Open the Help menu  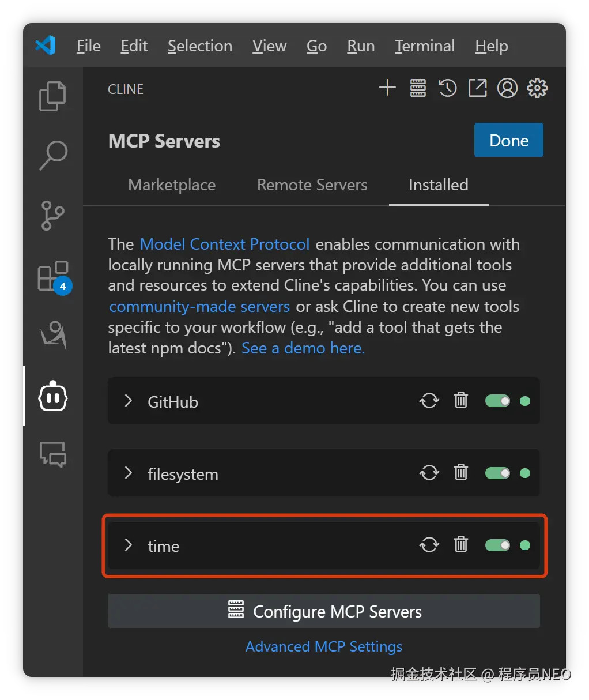(x=492, y=46)
